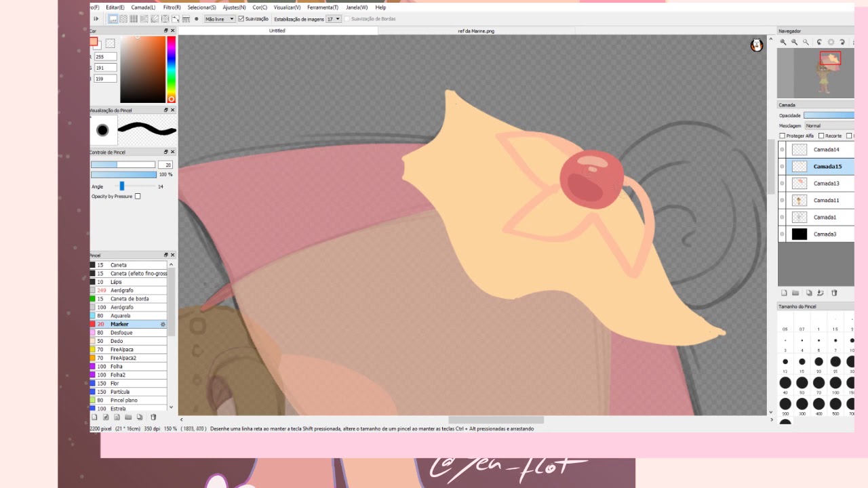Toggle visibility of Camada3
The width and height of the screenshot is (868, 488).
782,234
